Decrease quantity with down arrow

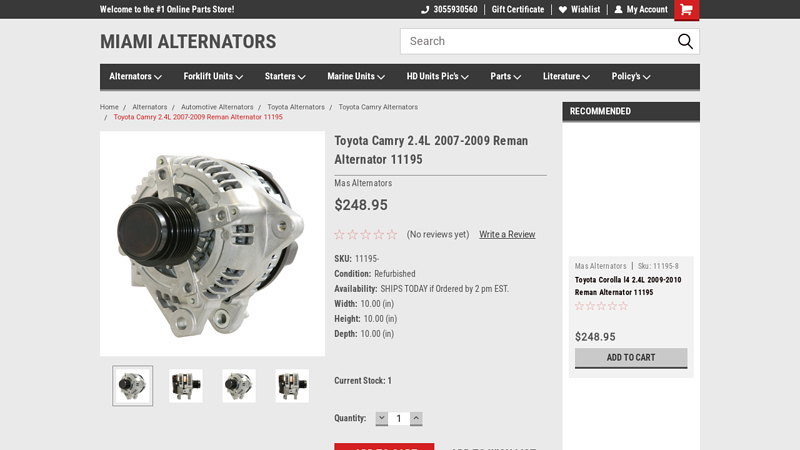381,419
